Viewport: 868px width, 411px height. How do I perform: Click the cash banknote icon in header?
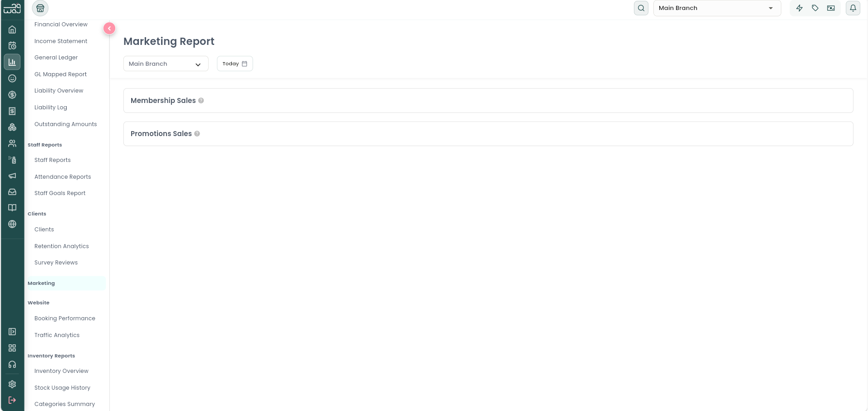point(831,8)
